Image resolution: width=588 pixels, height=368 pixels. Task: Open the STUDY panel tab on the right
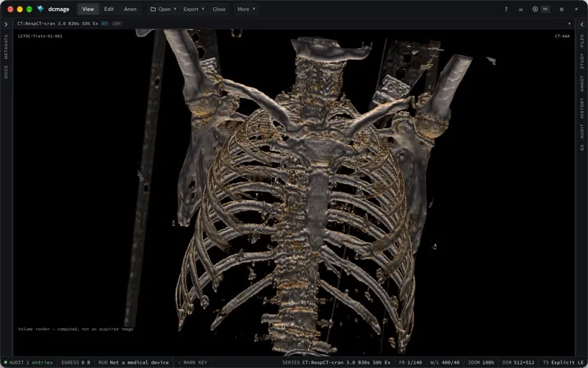(582, 61)
